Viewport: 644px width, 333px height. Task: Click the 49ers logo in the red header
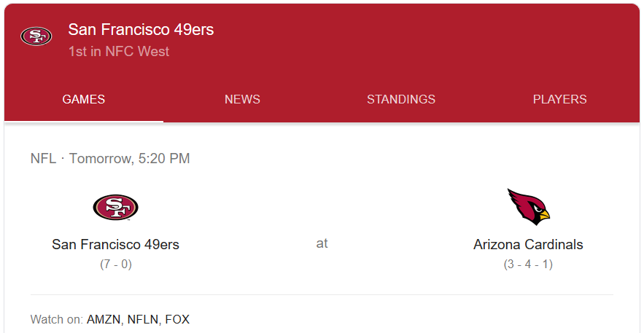[x=36, y=36]
